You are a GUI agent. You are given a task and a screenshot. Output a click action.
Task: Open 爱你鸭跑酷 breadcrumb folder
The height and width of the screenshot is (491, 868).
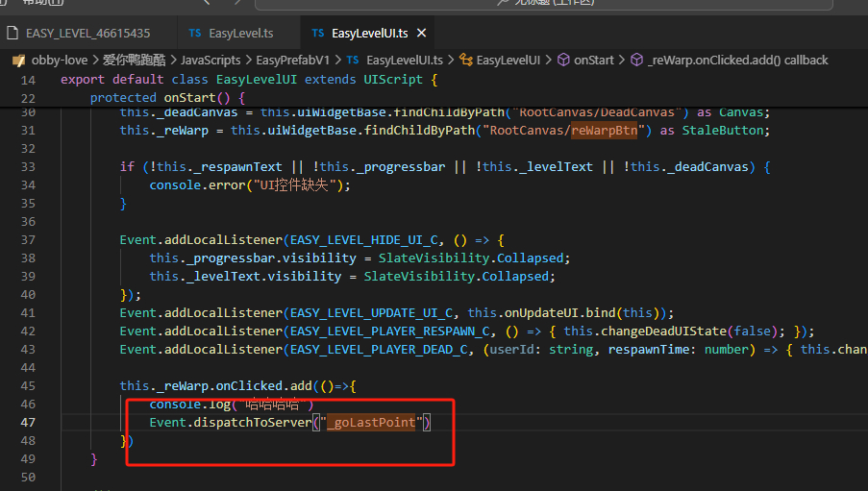click(134, 60)
